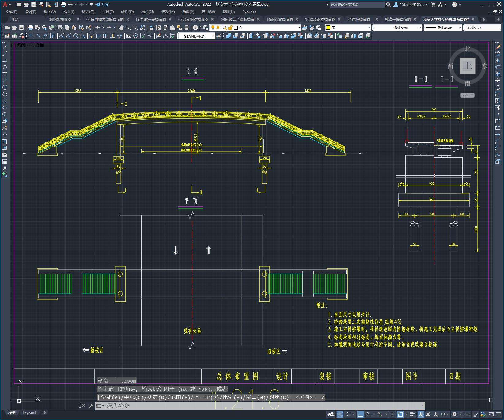Toggle clean screen mode in status bar
The image size is (504, 420).
[491, 414]
